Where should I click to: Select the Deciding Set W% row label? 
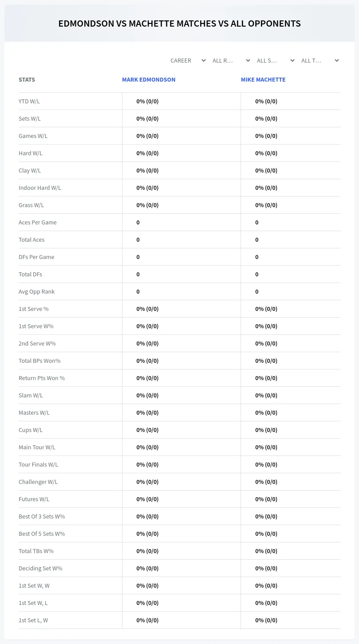40,568
